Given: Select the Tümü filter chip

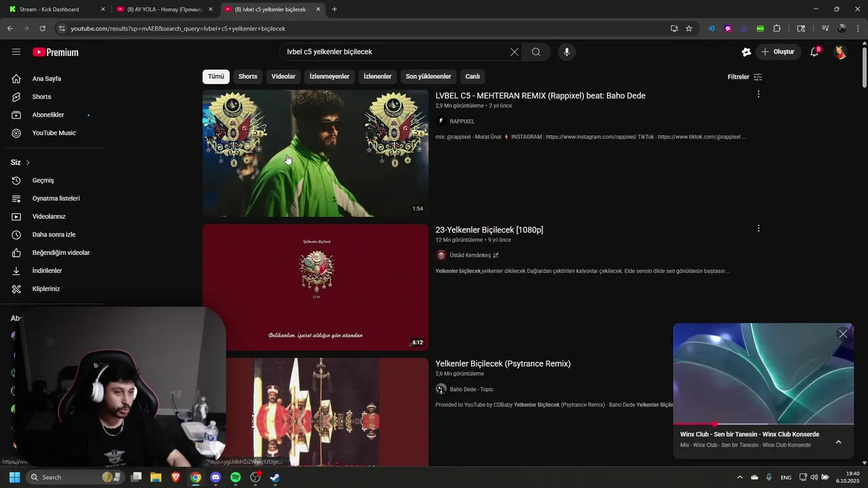Looking at the screenshot, I should (216, 77).
